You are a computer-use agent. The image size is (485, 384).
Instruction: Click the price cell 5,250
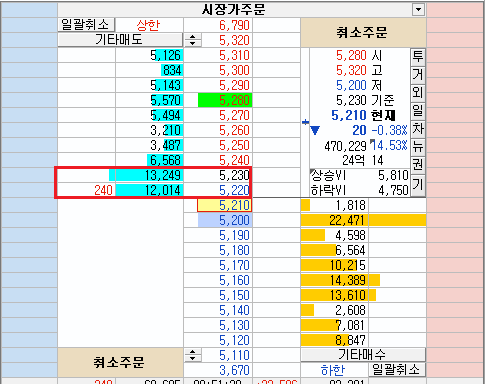pyautogui.click(x=218, y=145)
